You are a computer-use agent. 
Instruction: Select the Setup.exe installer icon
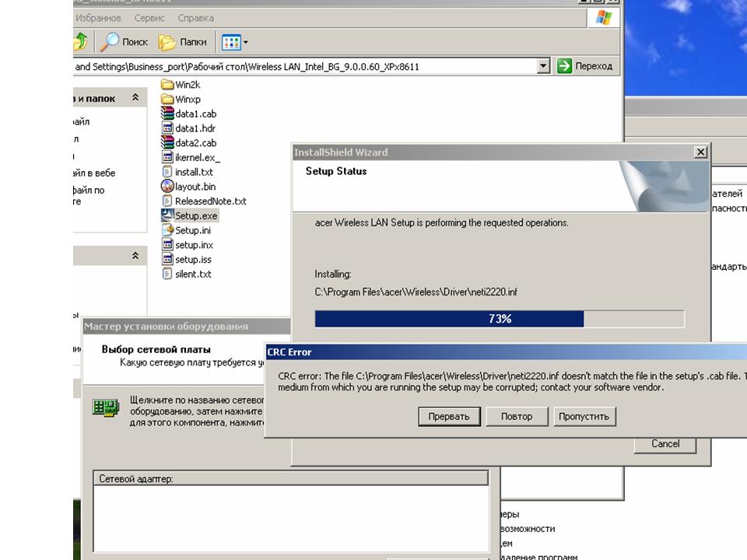[x=167, y=215]
